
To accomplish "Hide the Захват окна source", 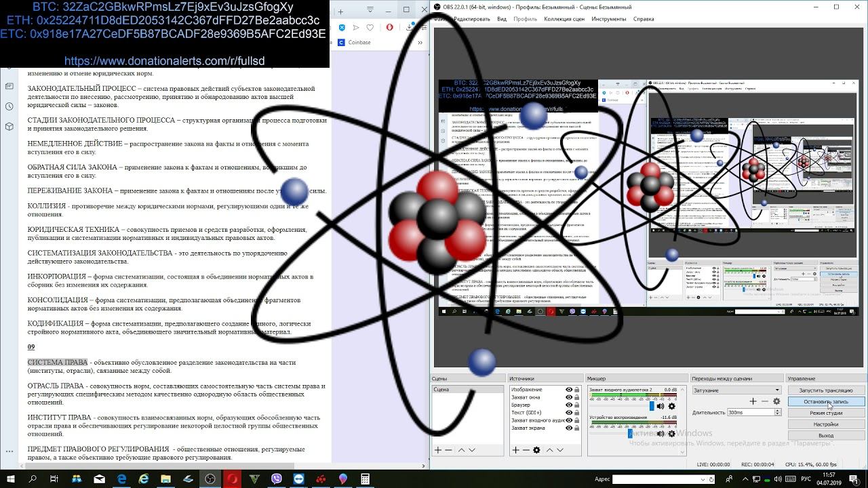I will (x=569, y=397).
